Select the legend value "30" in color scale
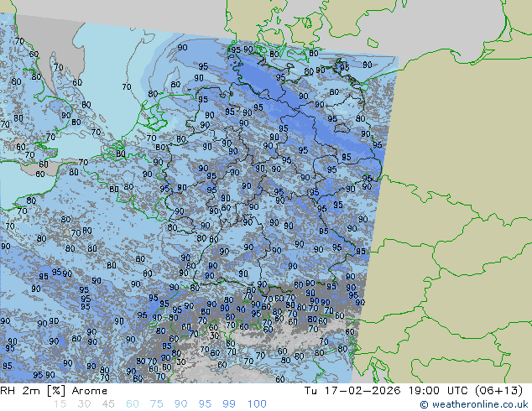This screenshot has height=411, width=532. (84, 404)
